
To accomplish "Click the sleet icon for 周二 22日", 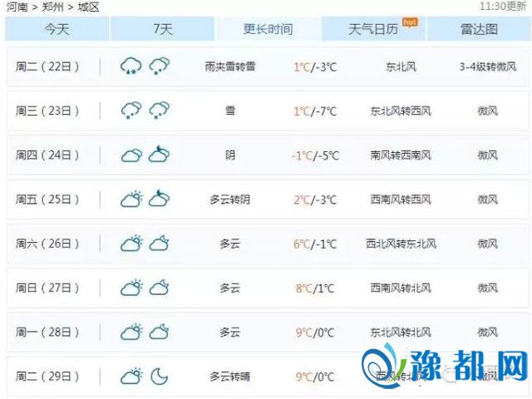I will (x=131, y=66).
